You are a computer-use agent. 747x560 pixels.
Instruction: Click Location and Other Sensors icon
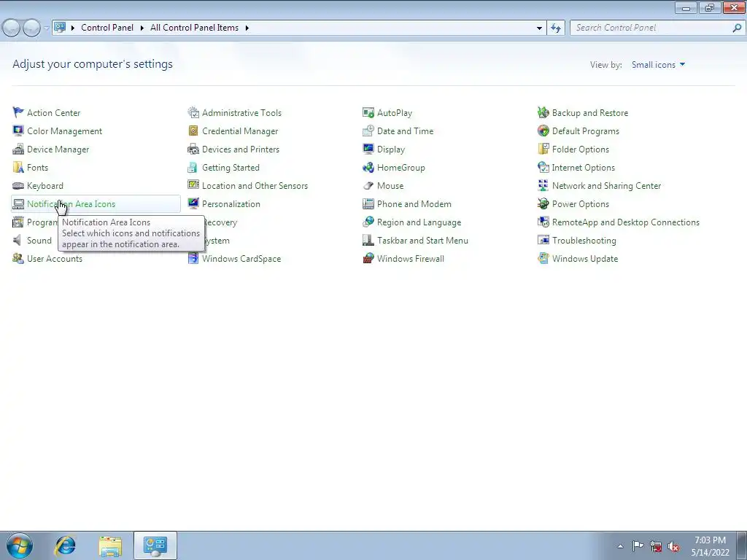193,185
